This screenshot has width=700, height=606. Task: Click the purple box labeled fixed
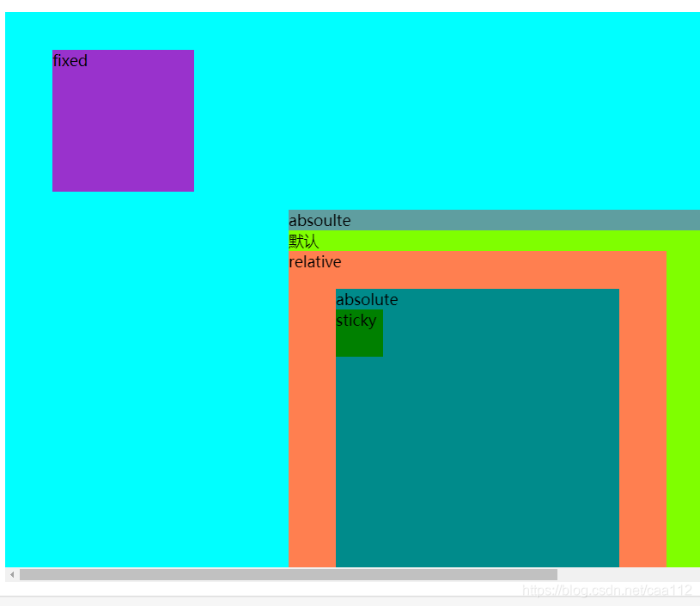[x=123, y=120]
